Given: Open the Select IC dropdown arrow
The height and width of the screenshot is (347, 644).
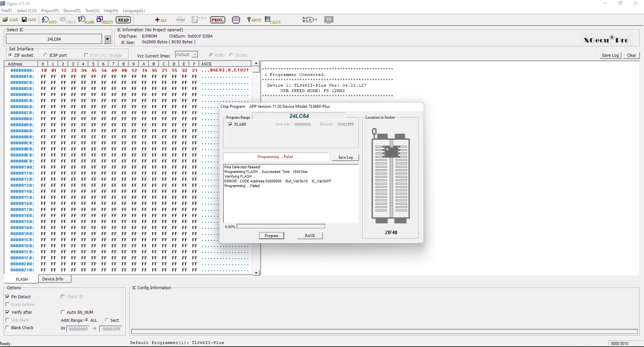Looking at the screenshot, I should point(107,39).
